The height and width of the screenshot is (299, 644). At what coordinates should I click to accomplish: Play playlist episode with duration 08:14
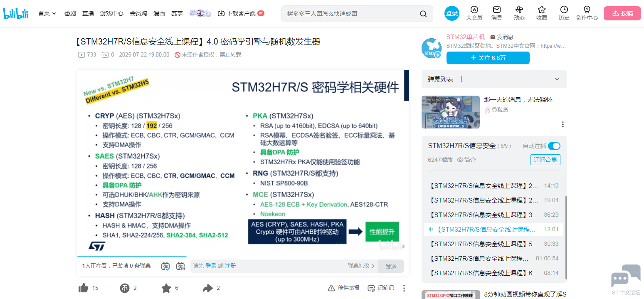coord(494,273)
